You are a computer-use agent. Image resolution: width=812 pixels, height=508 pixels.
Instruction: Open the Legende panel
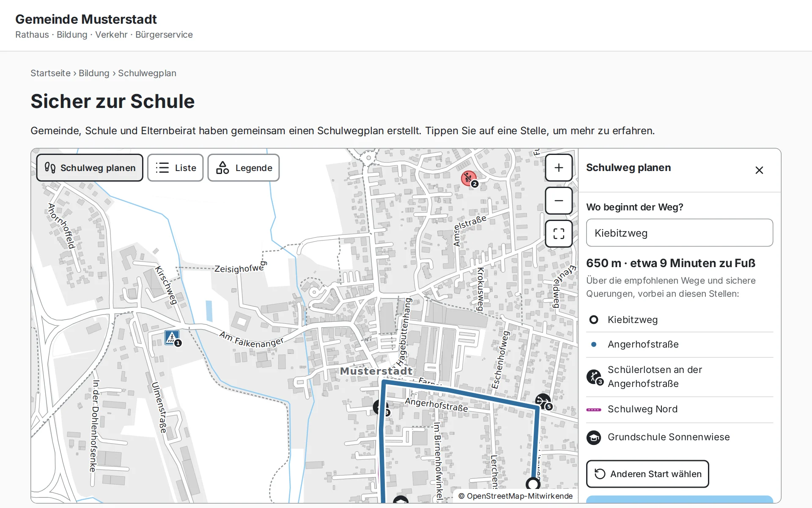click(244, 168)
